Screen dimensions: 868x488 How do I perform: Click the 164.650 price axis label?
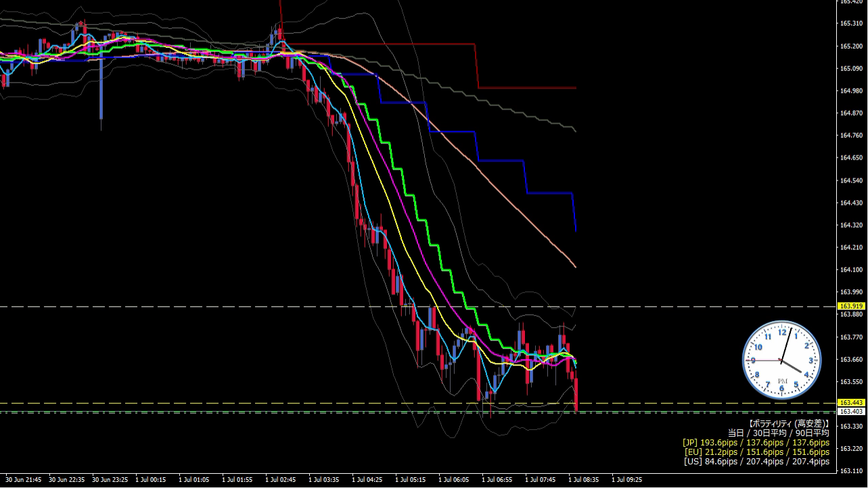[x=851, y=157]
